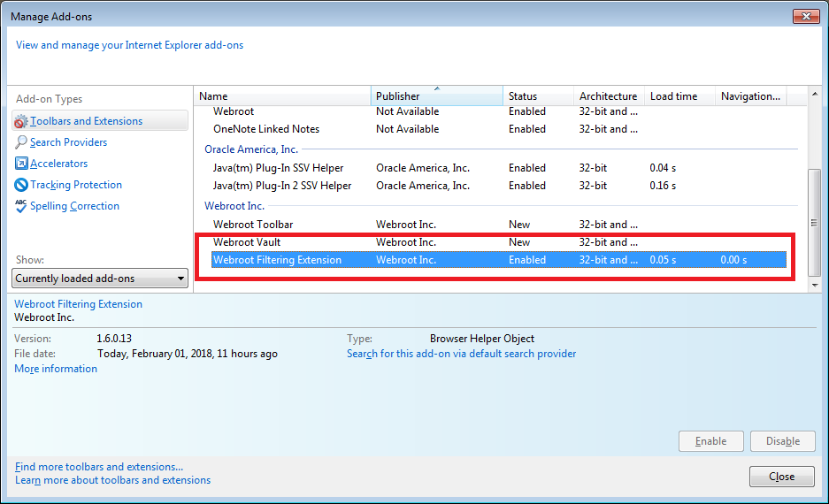
Task: Click the Disable button
Action: pyautogui.click(x=783, y=441)
